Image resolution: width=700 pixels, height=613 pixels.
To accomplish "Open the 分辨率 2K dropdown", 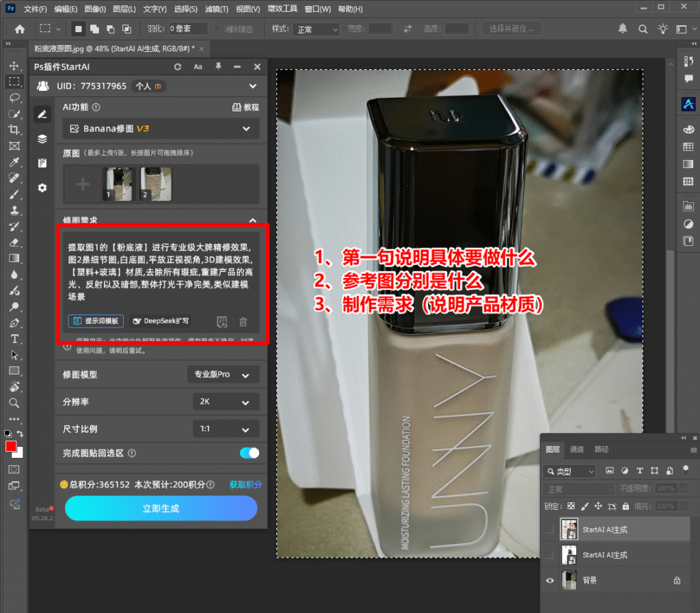I will (x=226, y=402).
